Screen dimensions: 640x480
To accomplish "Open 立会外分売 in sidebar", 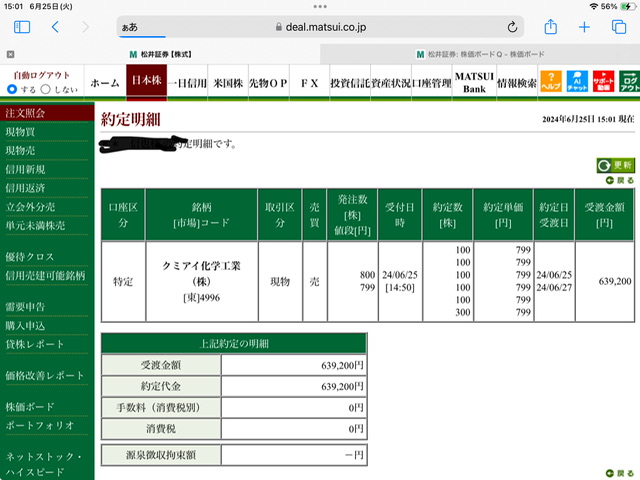I will [30, 207].
